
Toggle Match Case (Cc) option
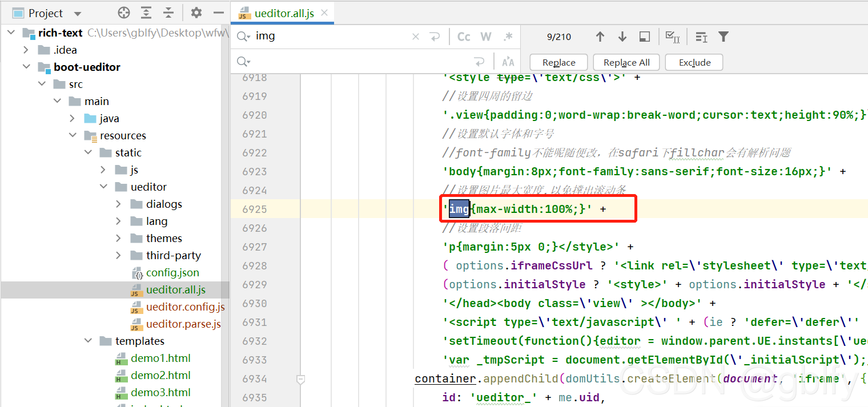click(x=464, y=37)
